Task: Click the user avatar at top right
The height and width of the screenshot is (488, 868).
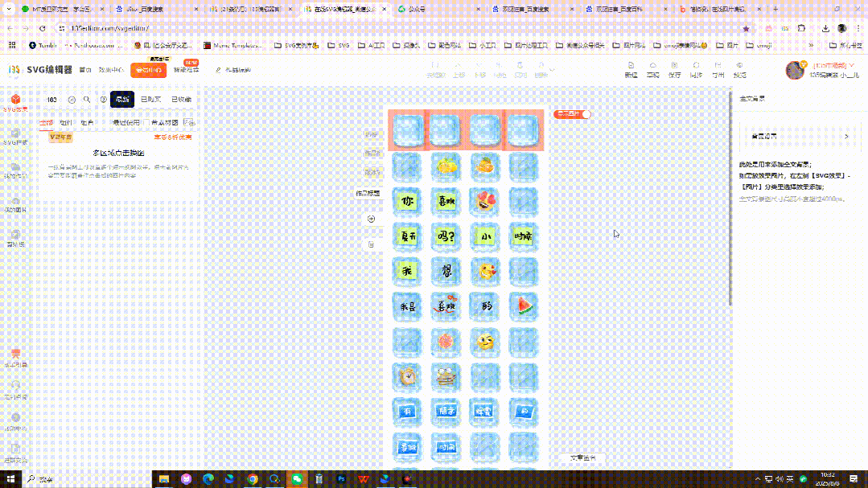Action: [x=795, y=70]
